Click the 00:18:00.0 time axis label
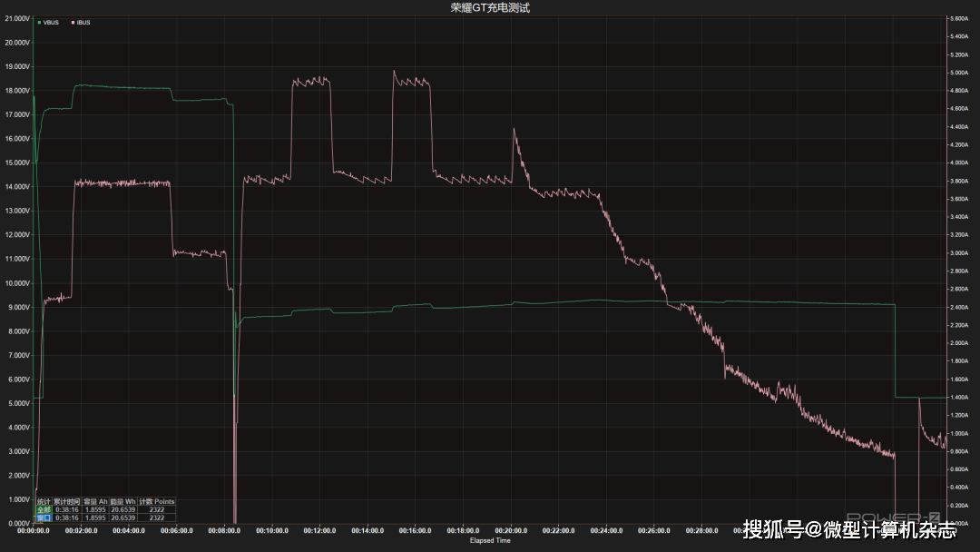Image resolution: width=980 pixels, height=552 pixels. click(463, 531)
